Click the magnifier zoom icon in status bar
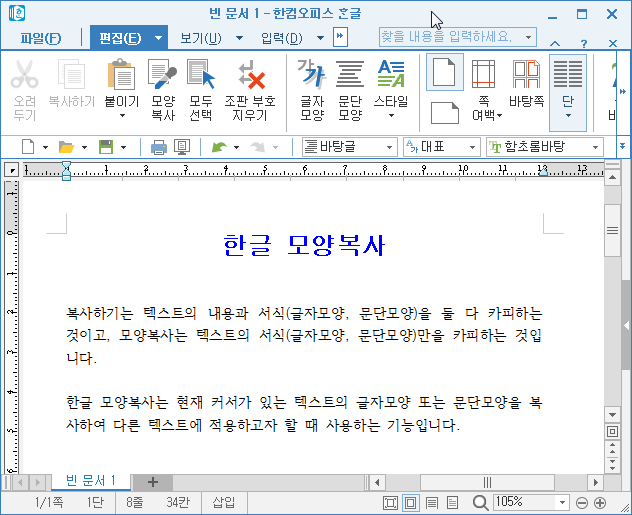 (x=481, y=503)
